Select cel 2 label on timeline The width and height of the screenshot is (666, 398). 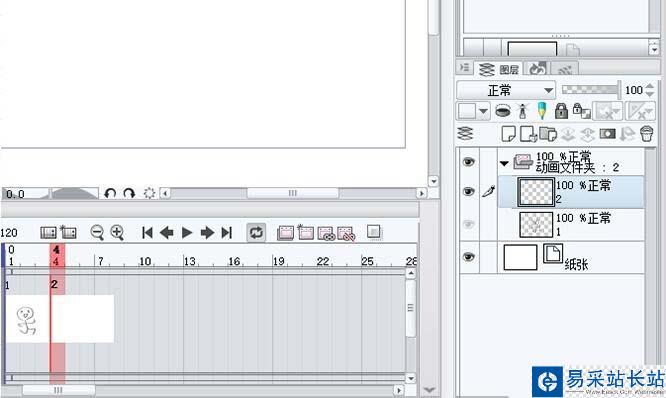54,284
